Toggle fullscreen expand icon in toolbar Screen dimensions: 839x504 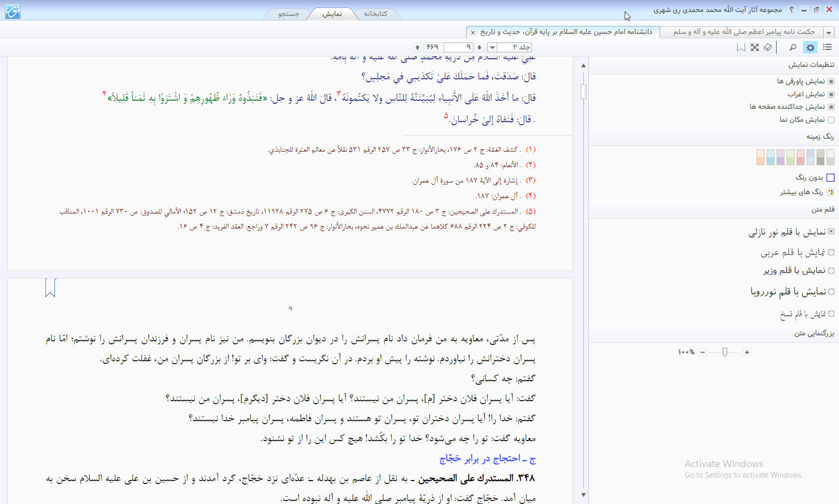(x=755, y=47)
